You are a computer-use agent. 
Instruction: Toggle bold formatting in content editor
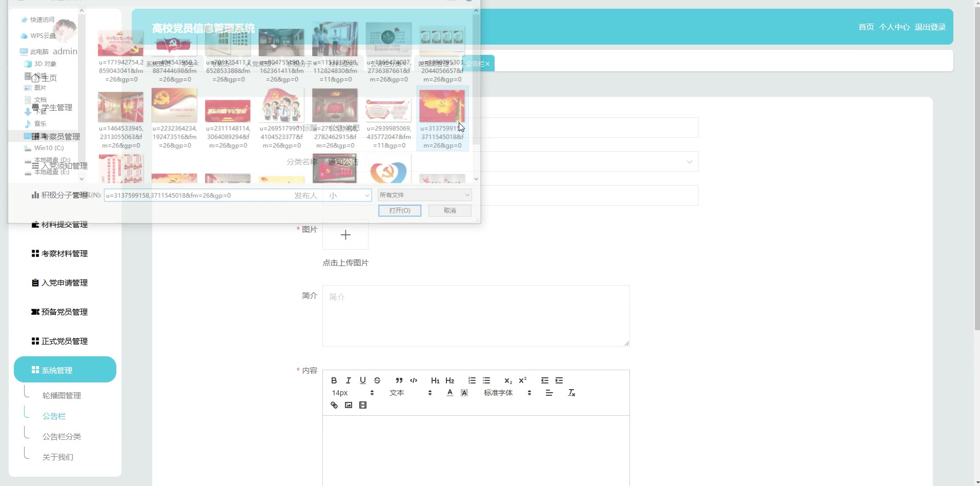[334, 380]
